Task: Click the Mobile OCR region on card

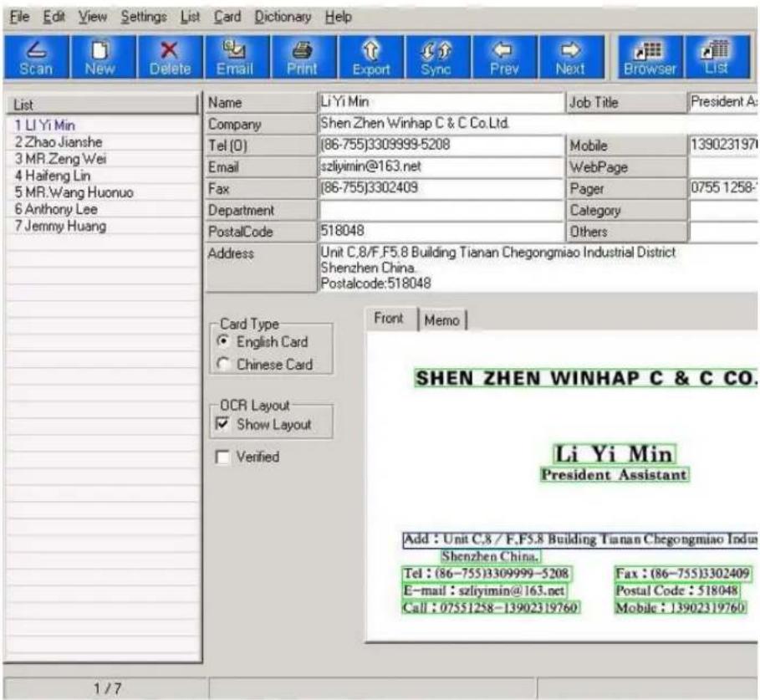Action: click(680, 607)
